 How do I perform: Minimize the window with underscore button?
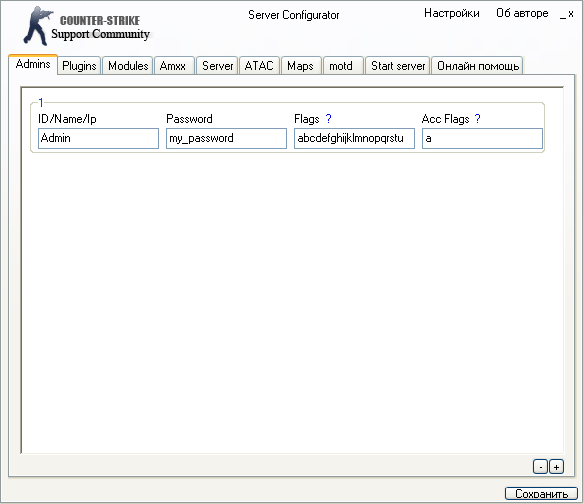[563, 15]
